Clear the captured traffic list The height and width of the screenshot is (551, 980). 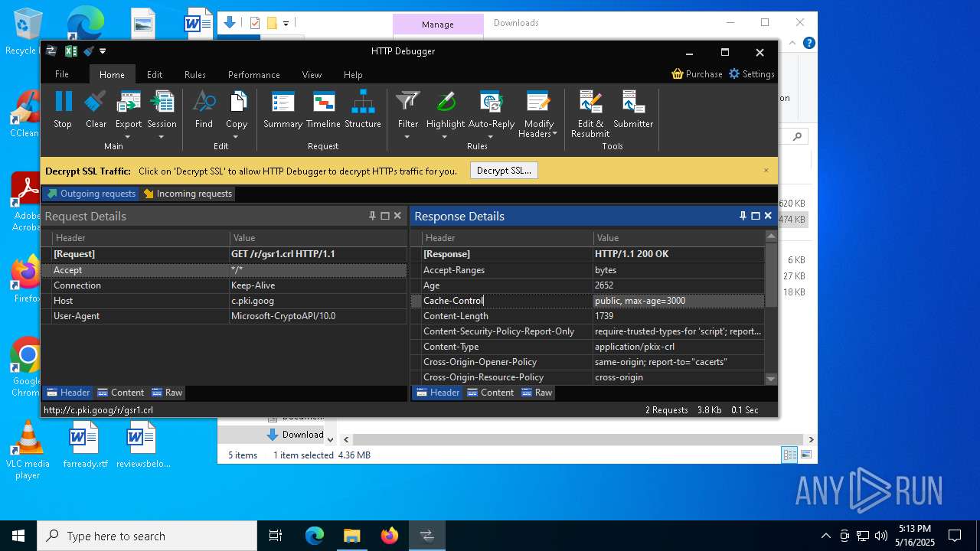click(x=96, y=109)
